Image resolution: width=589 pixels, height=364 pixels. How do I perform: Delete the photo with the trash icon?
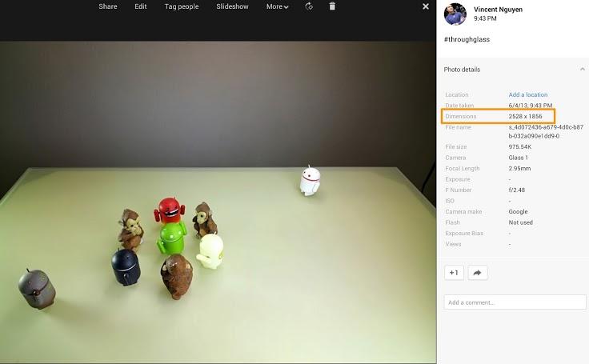pos(332,6)
